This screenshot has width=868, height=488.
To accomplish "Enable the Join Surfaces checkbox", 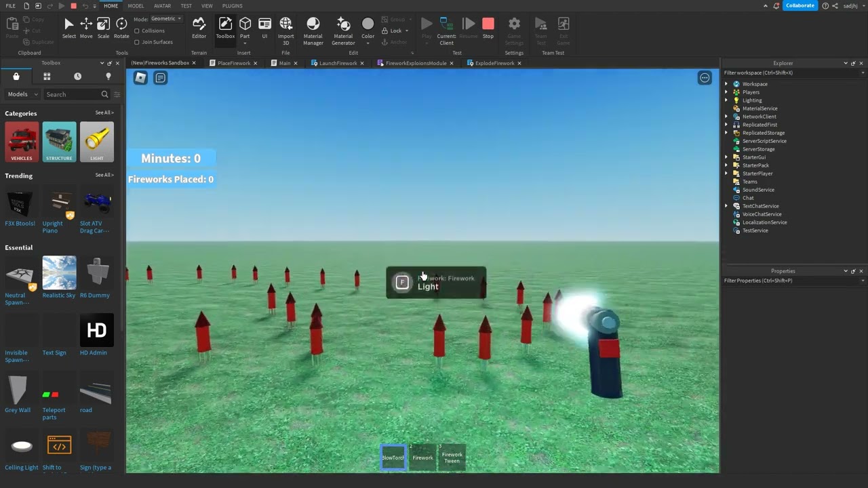I will (x=137, y=42).
